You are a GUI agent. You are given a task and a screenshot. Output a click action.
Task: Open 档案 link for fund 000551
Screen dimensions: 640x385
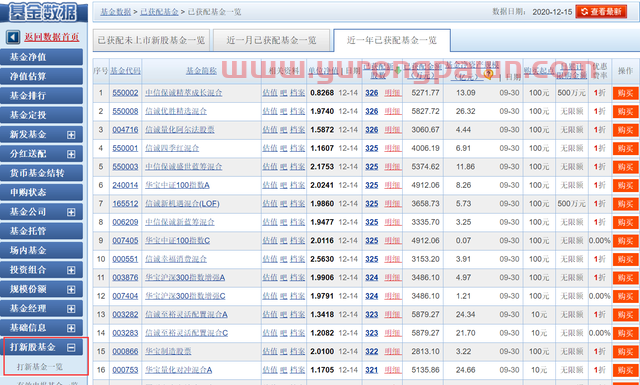pyautogui.click(x=298, y=259)
